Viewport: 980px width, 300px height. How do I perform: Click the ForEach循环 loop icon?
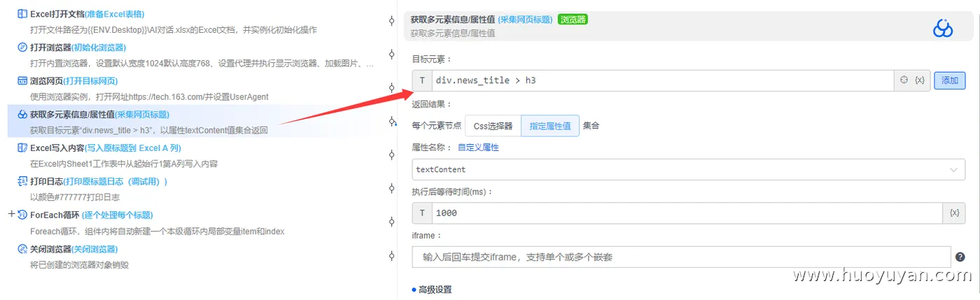pyautogui.click(x=22, y=215)
